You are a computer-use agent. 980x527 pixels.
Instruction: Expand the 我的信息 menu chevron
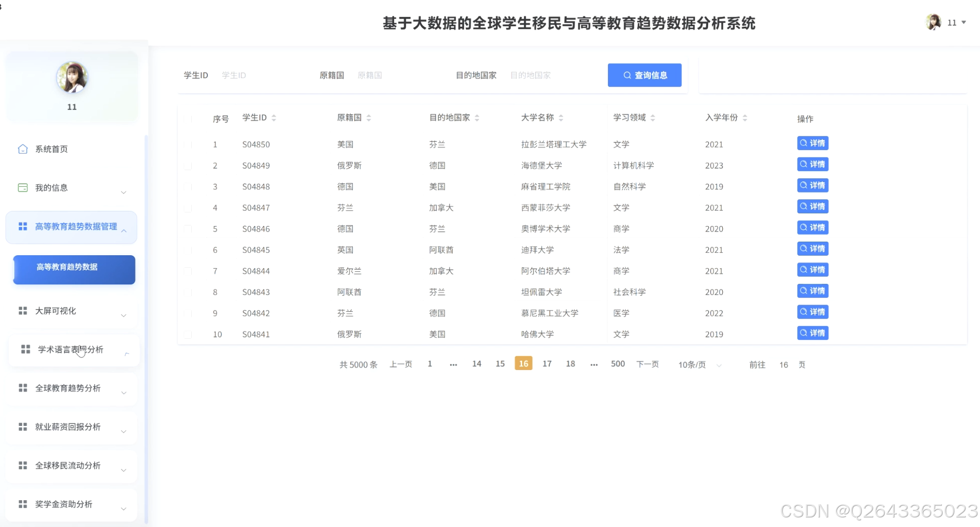point(124,192)
